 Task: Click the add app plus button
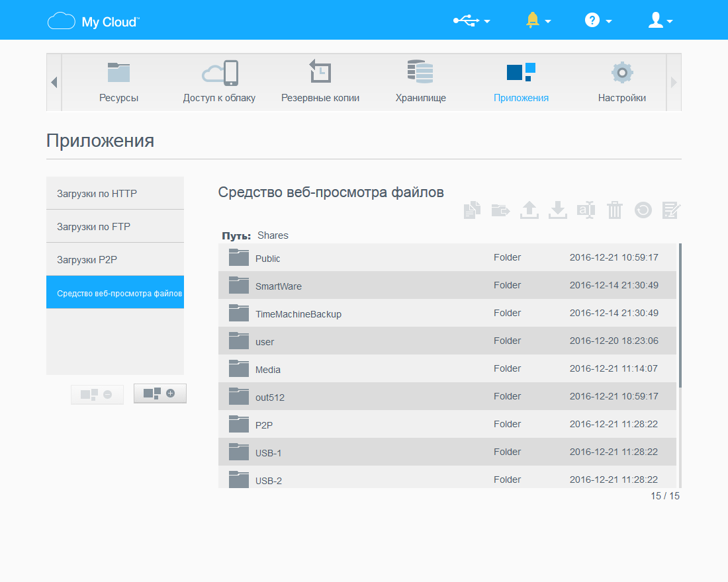(159, 393)
